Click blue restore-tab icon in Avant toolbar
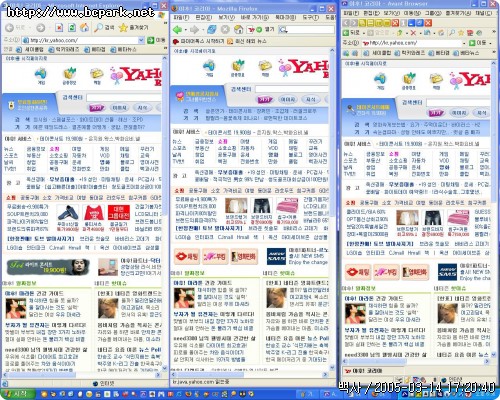This screenshot has width=500, height=400. [420, 23]
